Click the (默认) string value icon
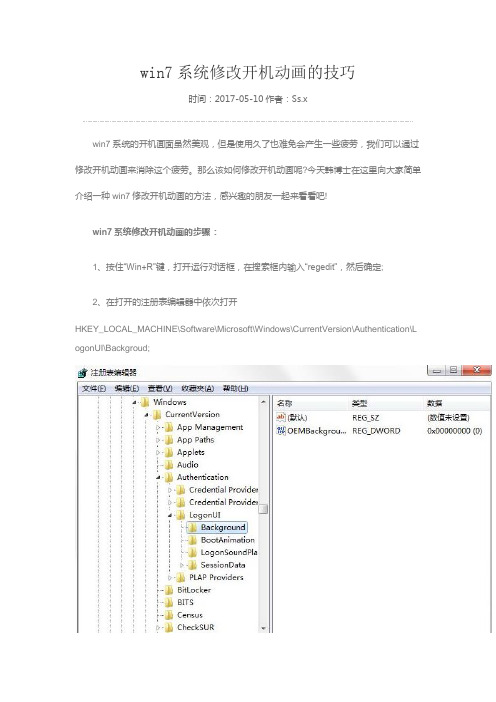Image resolution: width=496 pixels, height=702 pixels. tap(281, 417)
